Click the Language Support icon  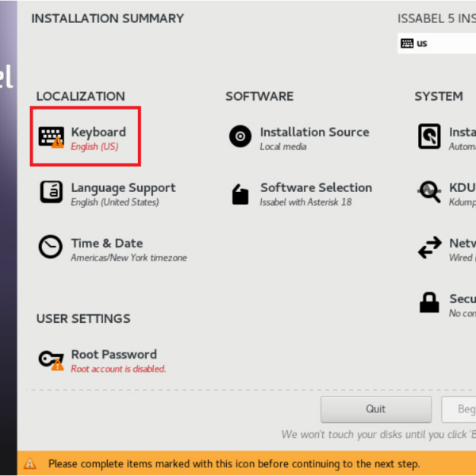[x=51, y=192]
